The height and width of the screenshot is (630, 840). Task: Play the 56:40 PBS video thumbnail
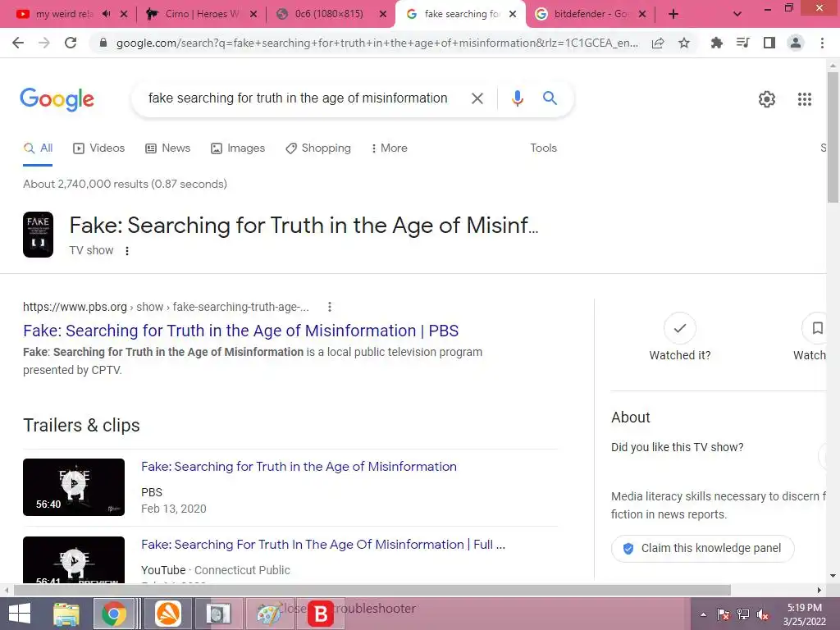pos(74,487)
